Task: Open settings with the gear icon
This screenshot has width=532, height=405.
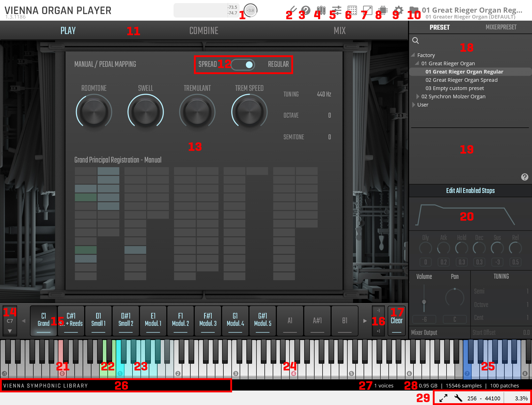Action: tap(399, 10)
